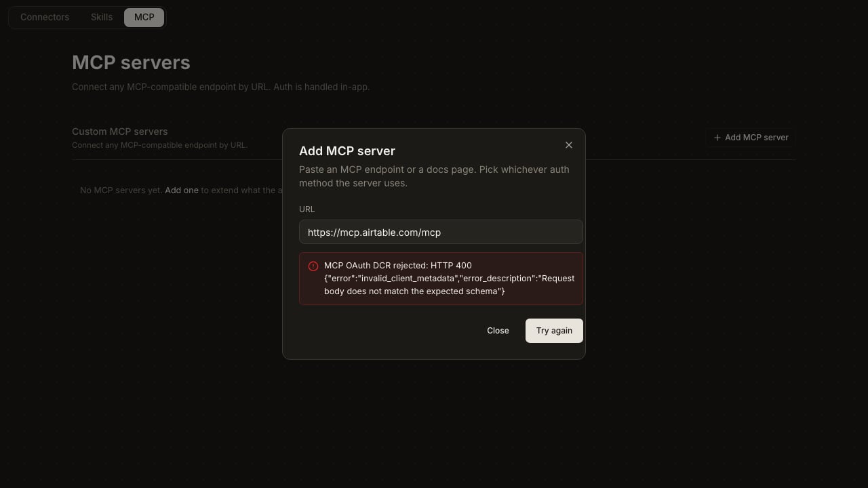Click the URL field containing mcp.airtable.com
The width and height of the screenshot is (868, 488).
point(441,232)
